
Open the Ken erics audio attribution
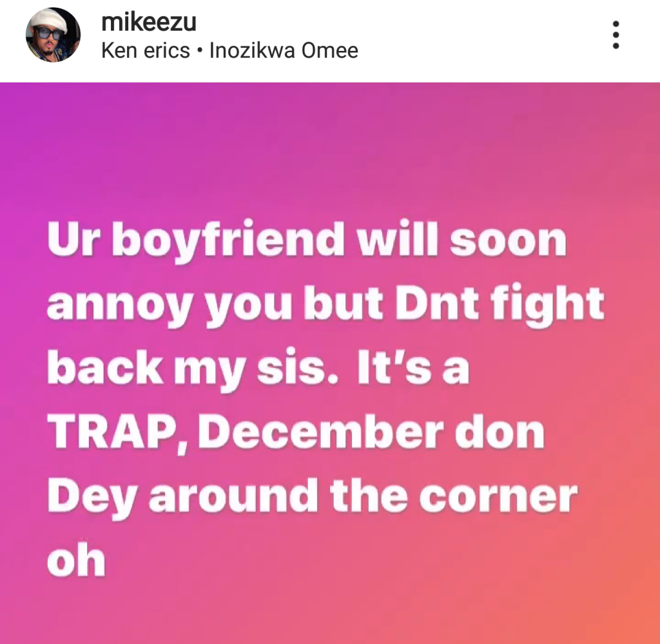point(146,50)
